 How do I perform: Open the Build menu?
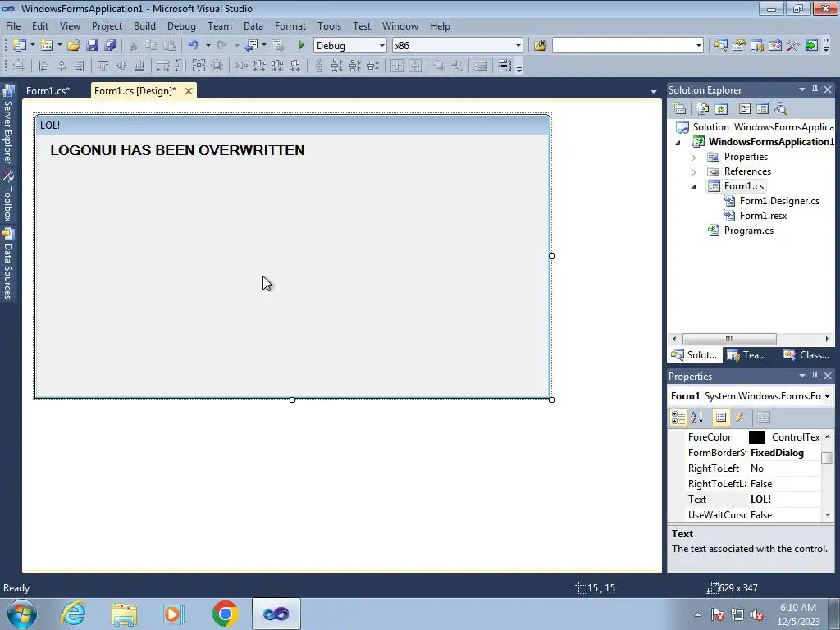point(144,25)
